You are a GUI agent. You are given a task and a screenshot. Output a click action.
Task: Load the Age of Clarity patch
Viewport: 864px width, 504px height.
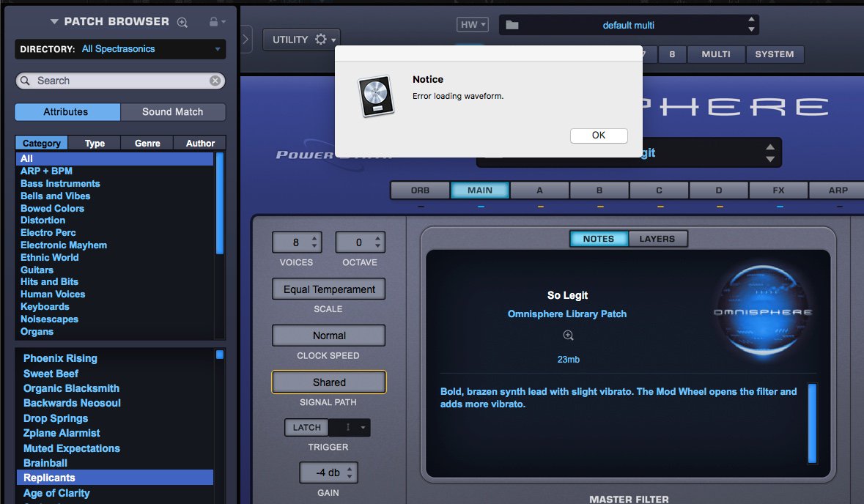(56, 493)
